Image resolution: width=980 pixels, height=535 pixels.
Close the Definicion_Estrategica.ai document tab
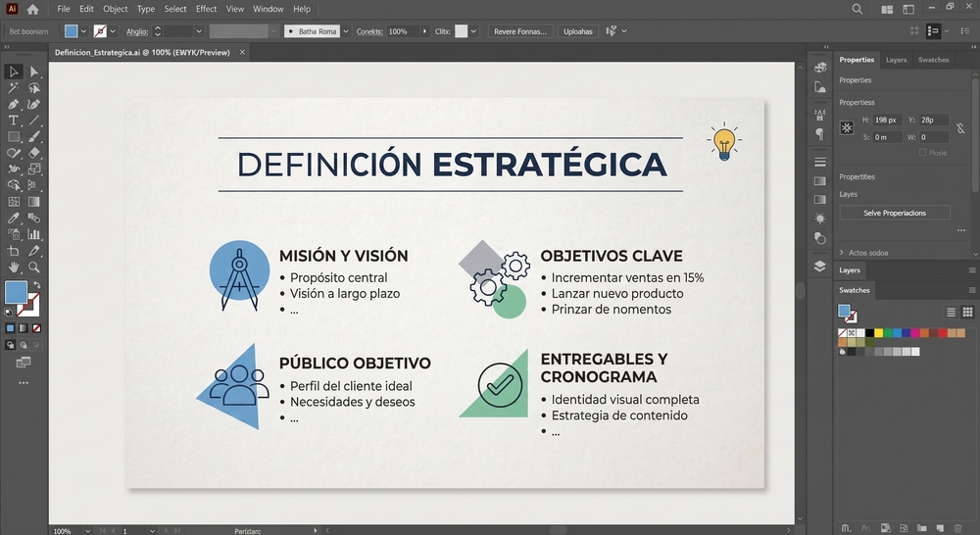(x=242, y=53)
